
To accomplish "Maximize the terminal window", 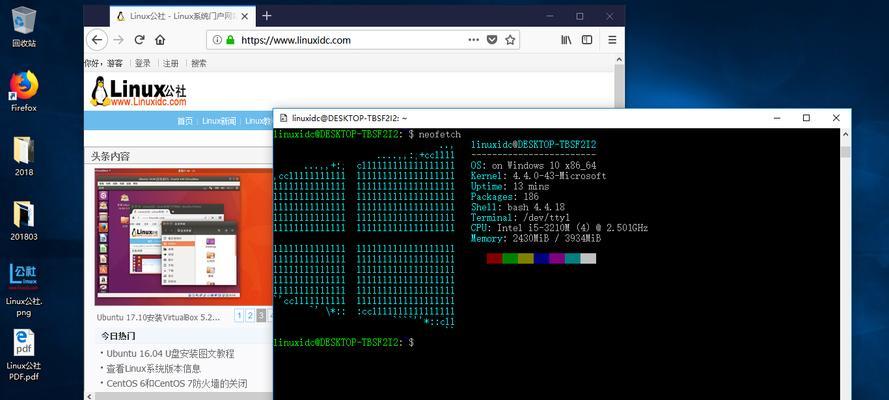I will (806, 118).
